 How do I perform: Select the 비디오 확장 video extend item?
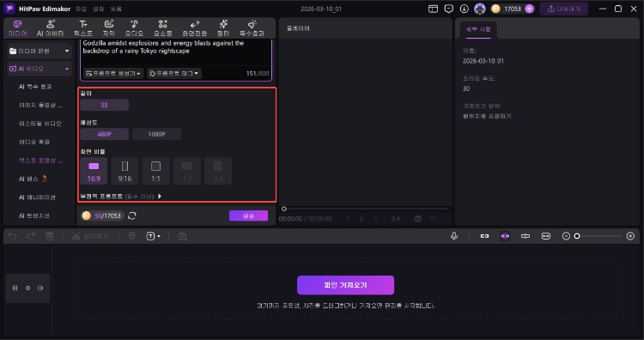point(34,142)
